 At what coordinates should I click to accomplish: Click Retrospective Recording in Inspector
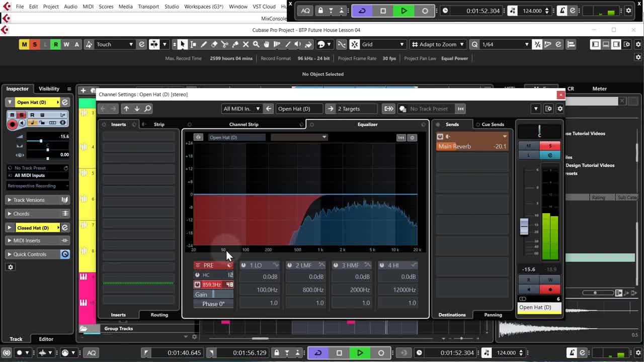click(x=38, y=186)
